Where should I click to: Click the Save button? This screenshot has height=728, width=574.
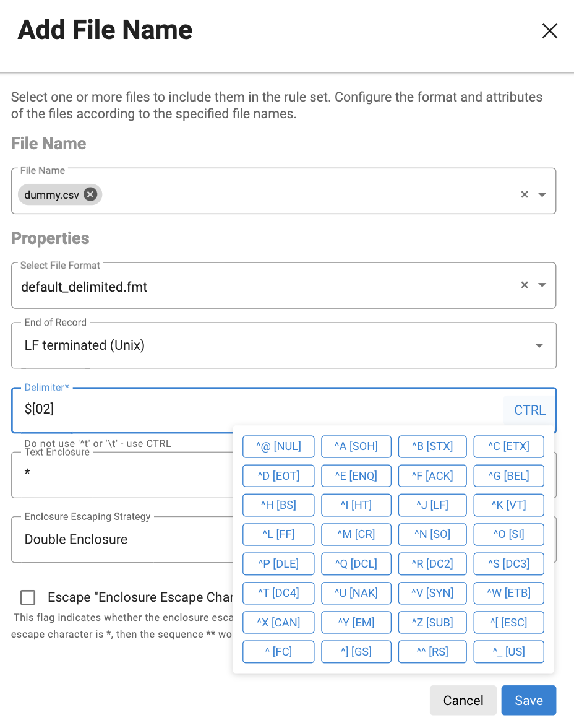pyautogui.click(x=528, y=700)
